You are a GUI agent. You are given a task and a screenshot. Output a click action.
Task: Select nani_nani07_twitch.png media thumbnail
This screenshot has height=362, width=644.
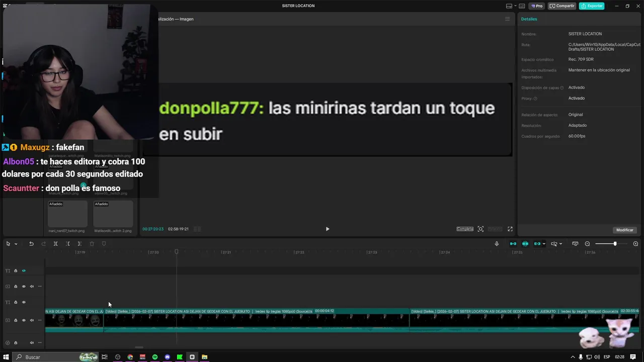(67, 214)
